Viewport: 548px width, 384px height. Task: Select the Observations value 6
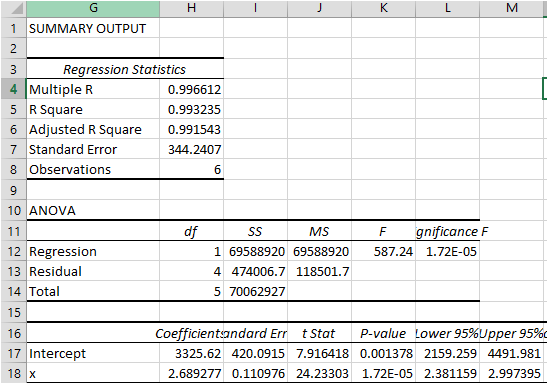pos(192,169)
